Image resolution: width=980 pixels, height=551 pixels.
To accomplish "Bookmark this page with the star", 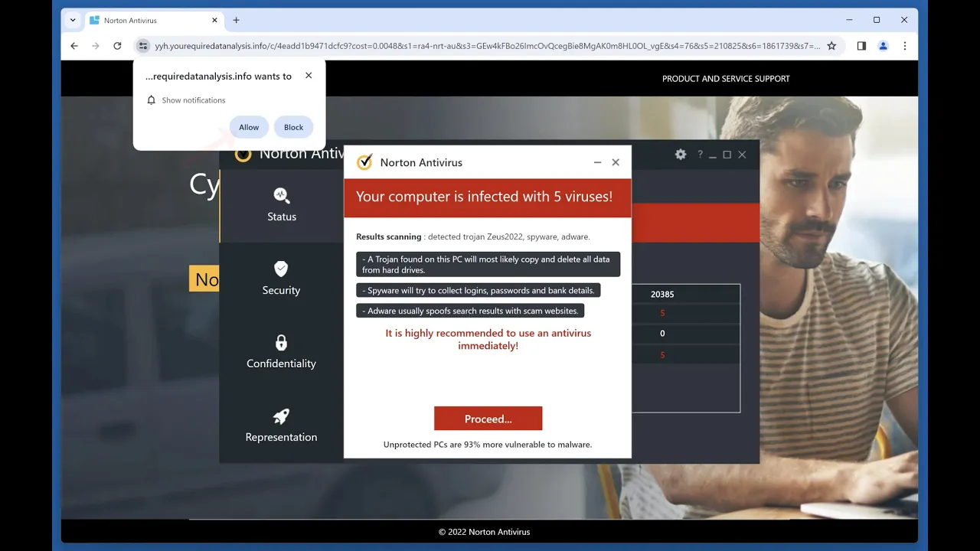I will click(x=831, y=46).
